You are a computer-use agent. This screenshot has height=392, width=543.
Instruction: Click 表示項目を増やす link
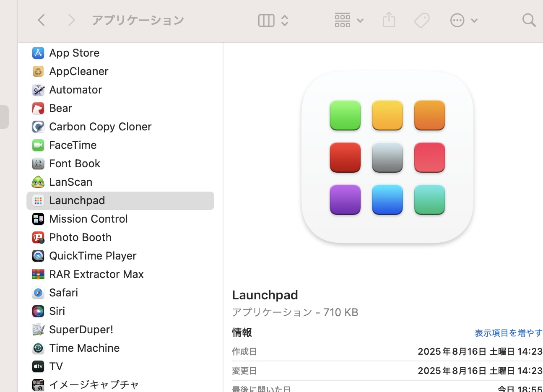click(x=508, y=333)
